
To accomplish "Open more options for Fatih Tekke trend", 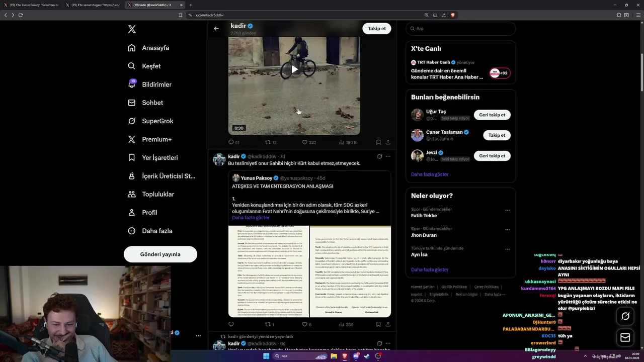I will tap(507, 210).
